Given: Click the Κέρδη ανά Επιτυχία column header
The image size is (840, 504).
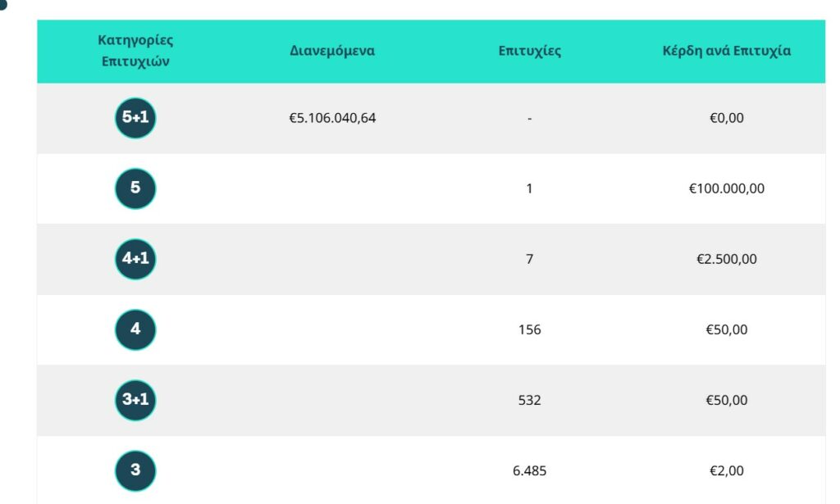Looking at the screenshot, I should click(x=726, y=51).
